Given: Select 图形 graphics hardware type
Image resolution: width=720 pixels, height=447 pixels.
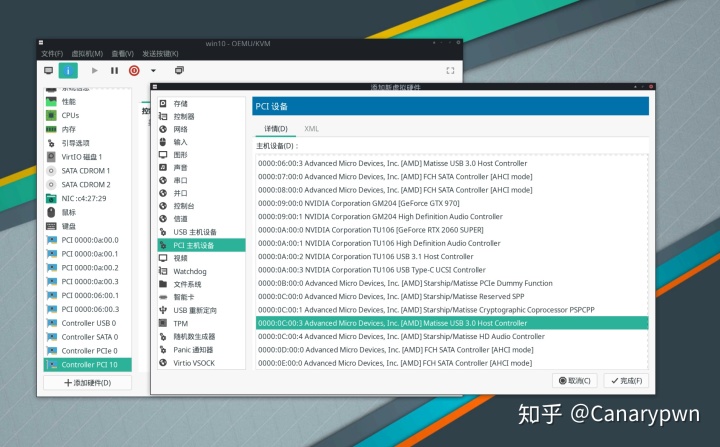Looking at the screenshot, I should point(201,155).
